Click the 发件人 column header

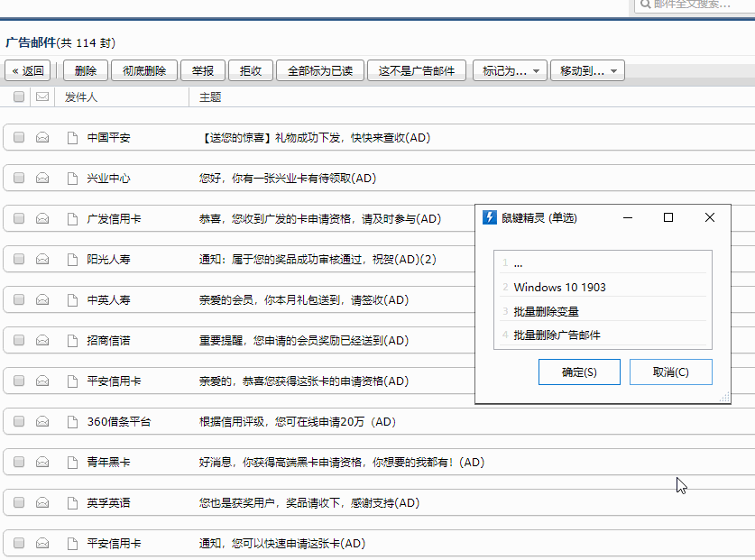(x=81, y=97)
